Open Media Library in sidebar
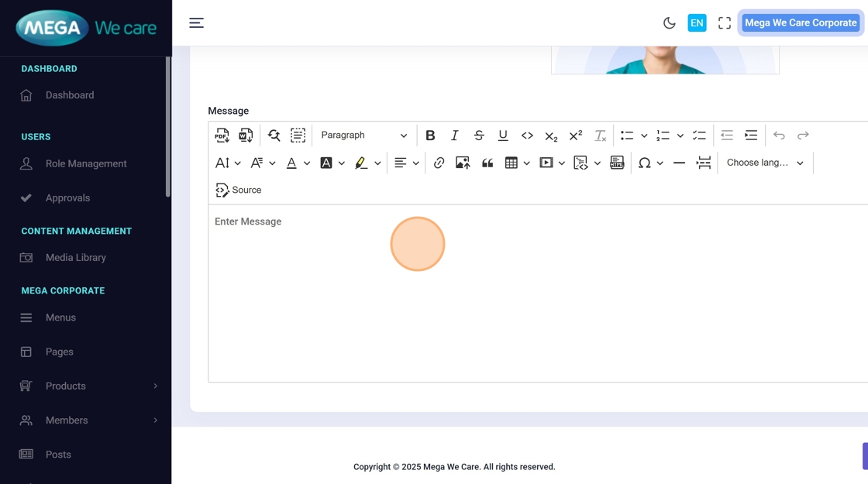Image resolution: width=868 pixels, height=484 pixels. point(75,258)
